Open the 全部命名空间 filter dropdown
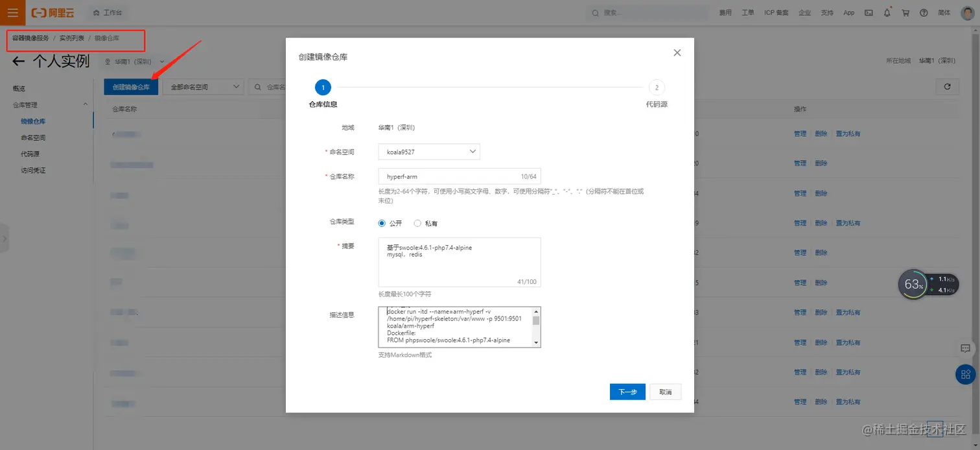The height and width of the screenshot is (450, 980). click(x=203, y=87)
